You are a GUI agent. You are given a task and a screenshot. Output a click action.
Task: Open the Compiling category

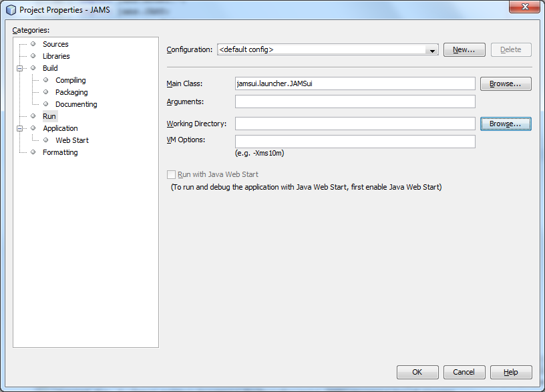click(70, 80)
